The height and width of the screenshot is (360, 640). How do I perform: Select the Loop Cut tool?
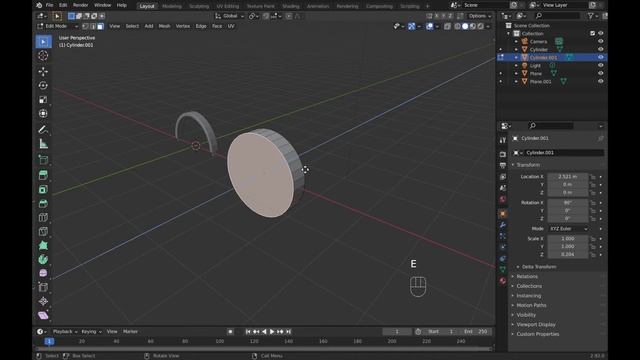43,218
